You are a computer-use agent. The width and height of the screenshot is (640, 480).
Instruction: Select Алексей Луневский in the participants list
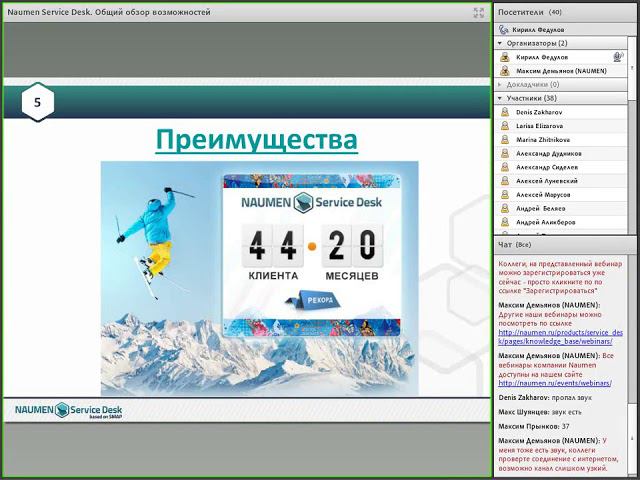tap(547, 181)
